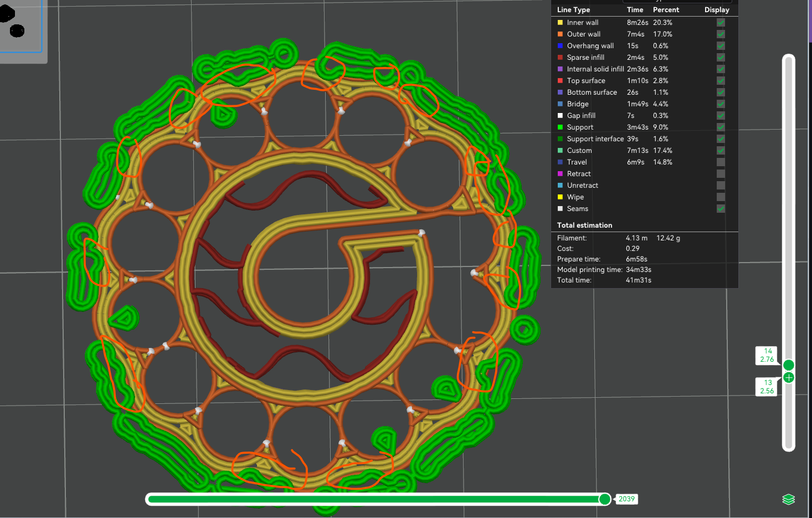Click the 2039 step value field
Image resolution: width=812 pixels, height=518 pixels.
click(x=626, y=499)
